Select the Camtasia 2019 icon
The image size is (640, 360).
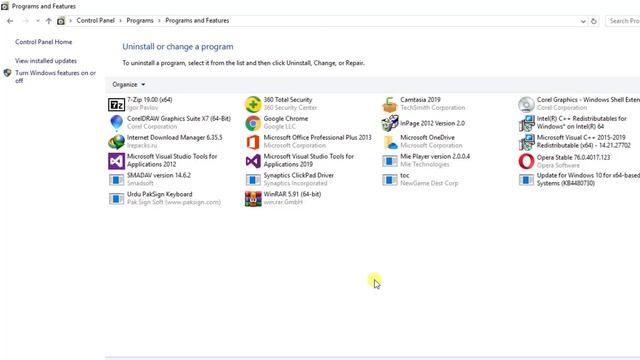pyautogui.click(x=390, y=104)
